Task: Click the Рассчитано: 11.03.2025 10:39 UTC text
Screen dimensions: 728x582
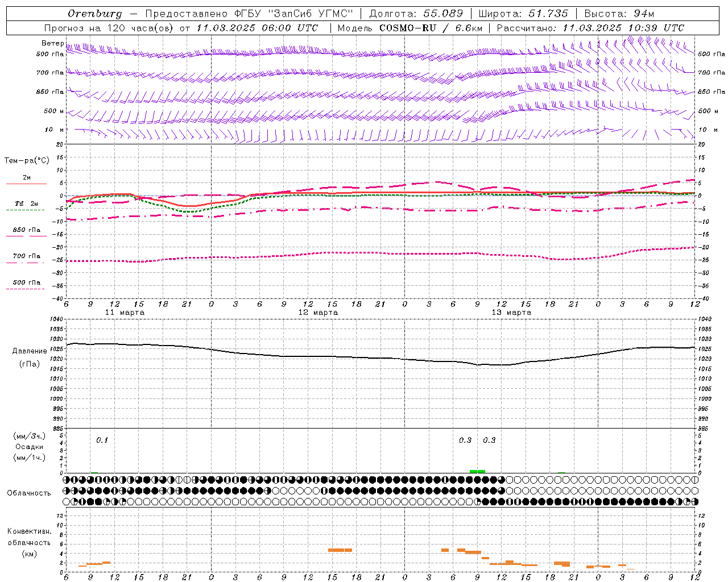Action: point(590,28)
